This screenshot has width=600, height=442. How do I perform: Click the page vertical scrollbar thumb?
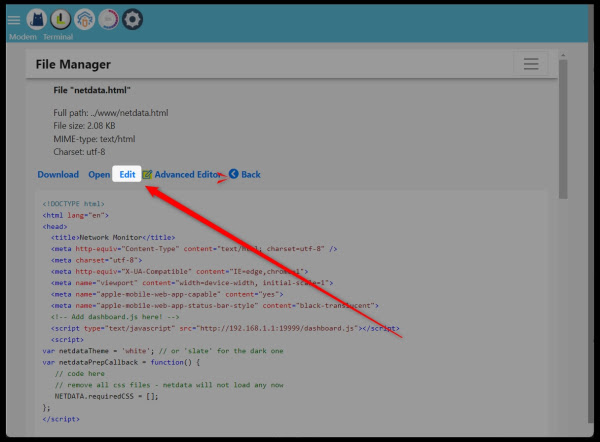pos(563,129)
